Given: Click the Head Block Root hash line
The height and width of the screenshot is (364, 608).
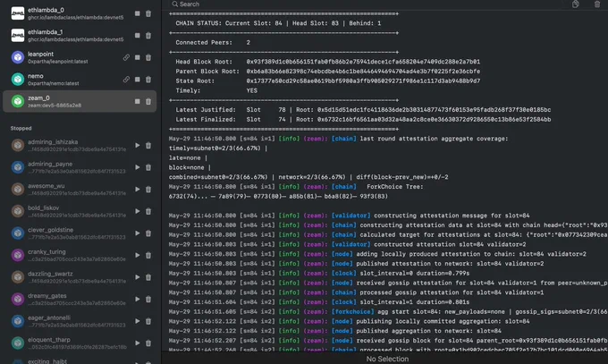Looking at the screenshot, I should pyautogui.click(x=327, y=62).
